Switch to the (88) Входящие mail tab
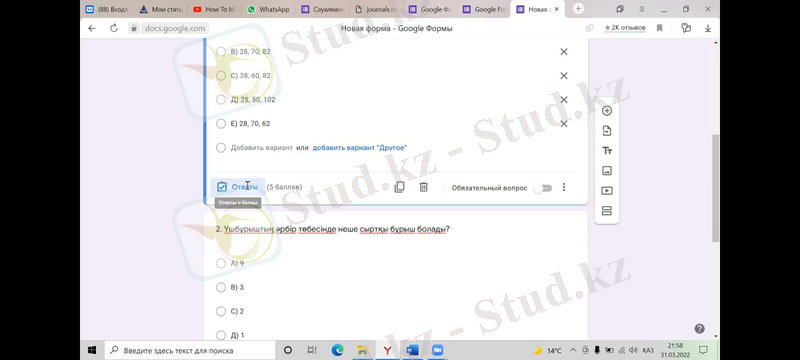Image resolution: width=800 pixels, height=360 pixels. [x=107, y=9]
